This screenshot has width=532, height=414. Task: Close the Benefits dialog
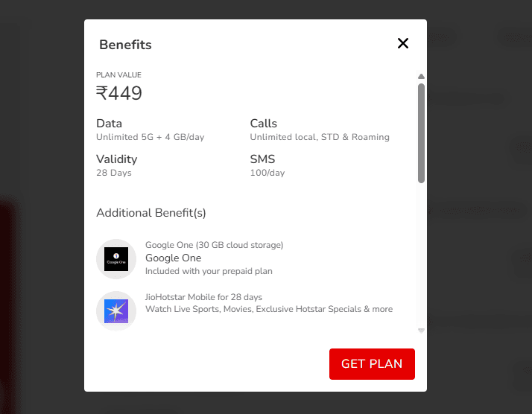pos(403,43)
